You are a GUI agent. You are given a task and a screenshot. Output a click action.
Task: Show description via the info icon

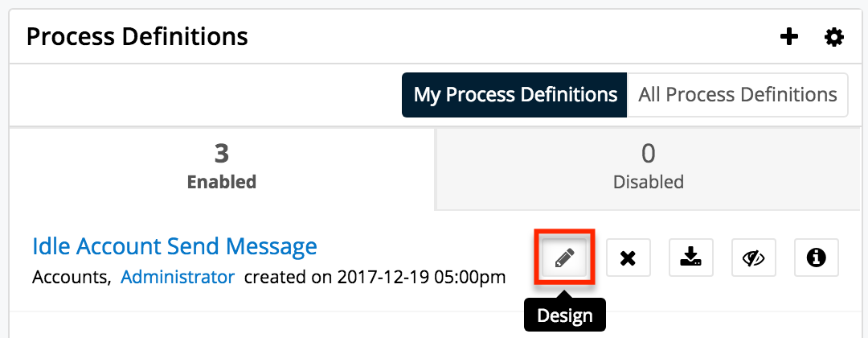tap(817, 258)
